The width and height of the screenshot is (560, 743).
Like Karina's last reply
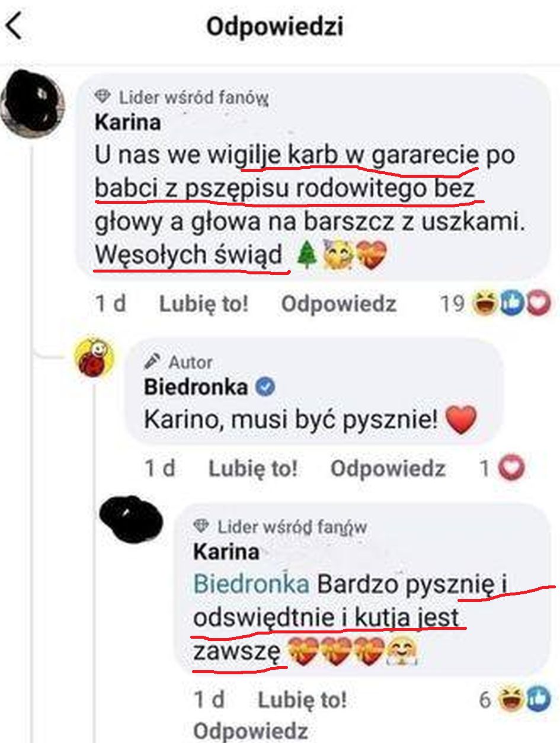[302, 700]
